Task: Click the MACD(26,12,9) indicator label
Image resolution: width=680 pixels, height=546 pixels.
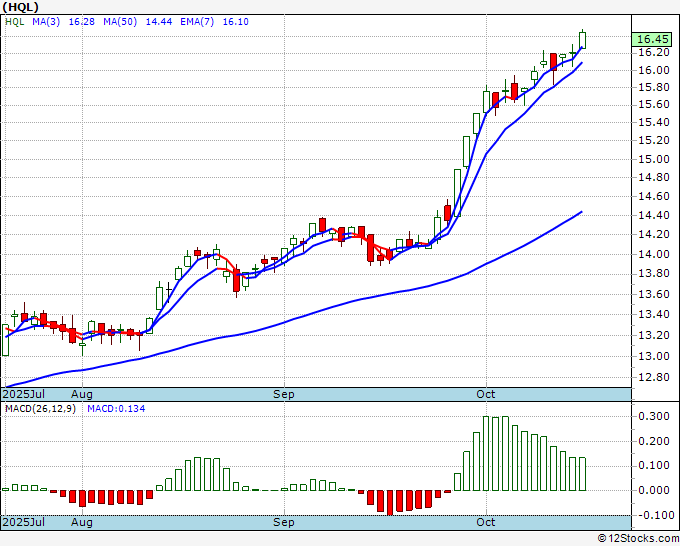Action: [40, 409]
